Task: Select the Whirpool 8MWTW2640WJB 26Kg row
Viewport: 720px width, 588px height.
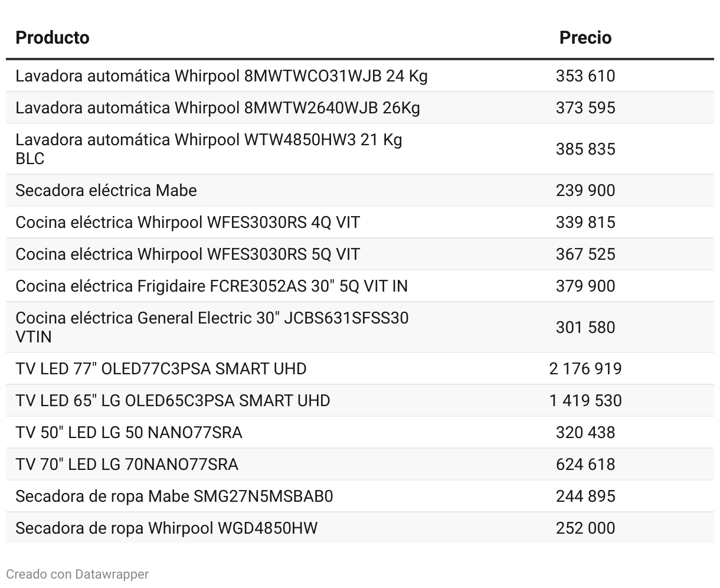Action: 360,108
